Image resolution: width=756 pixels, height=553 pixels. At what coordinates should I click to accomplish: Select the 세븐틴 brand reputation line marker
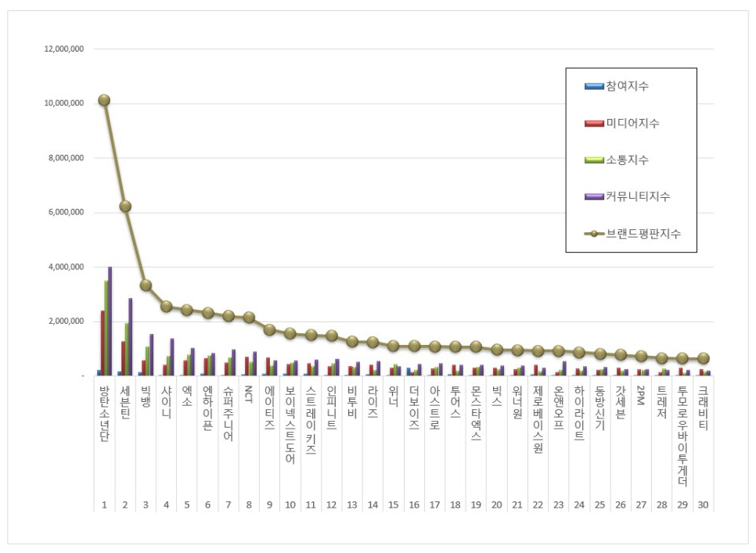click(125, 206)
